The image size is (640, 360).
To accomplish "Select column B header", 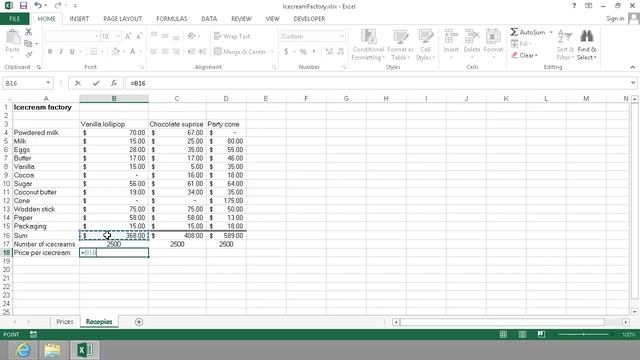I will 114,99.
